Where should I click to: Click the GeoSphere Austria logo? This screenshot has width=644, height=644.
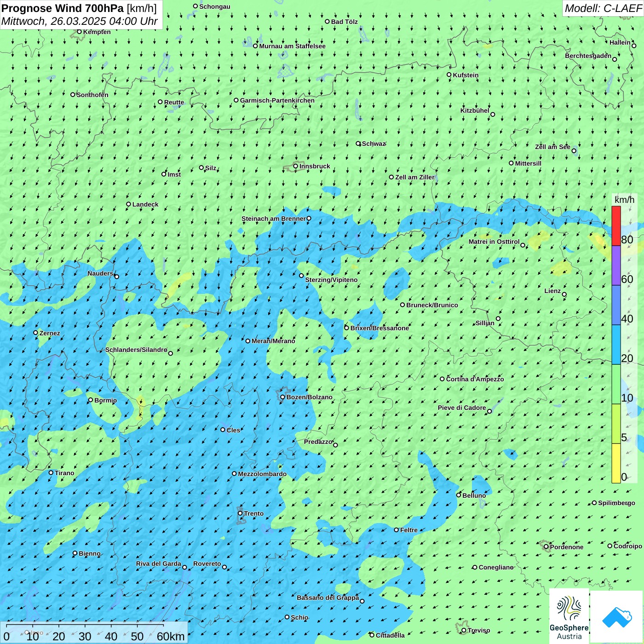(x=569, y=616)
